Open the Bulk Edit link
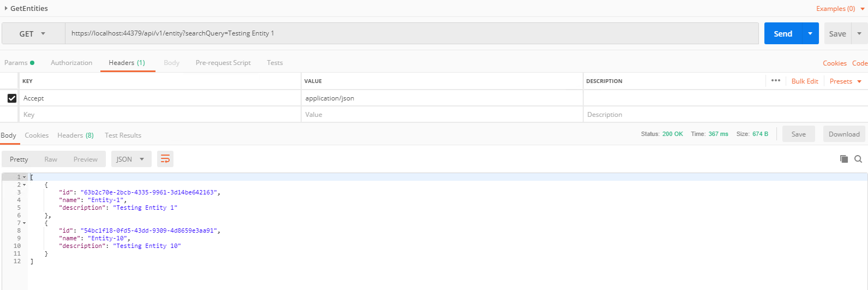 coord(805,81)
